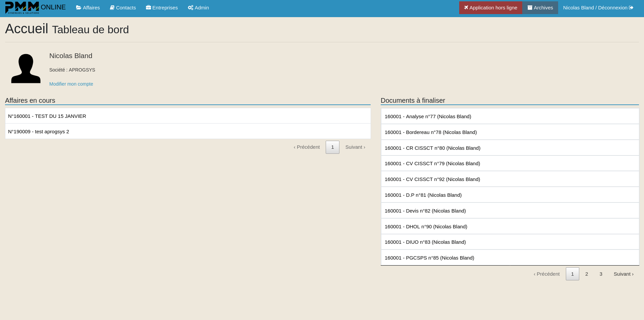Select the CR CISSCT n°80 document

tap(432, 148)
